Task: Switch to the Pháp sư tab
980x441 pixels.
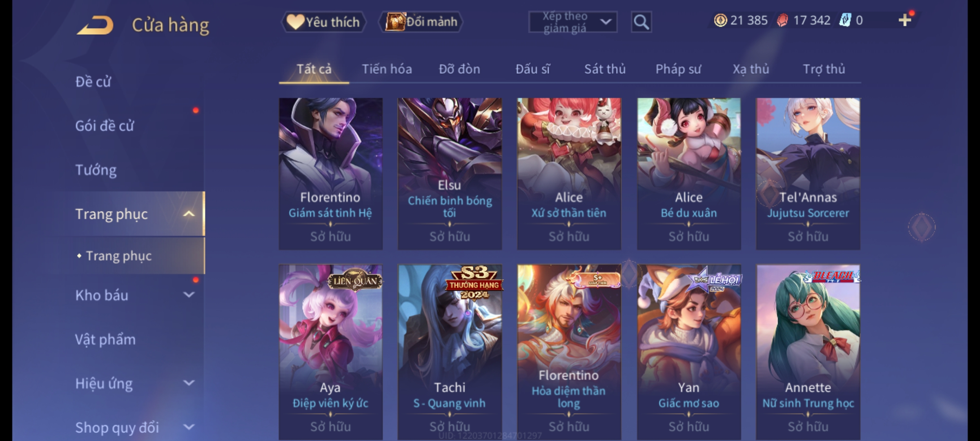Action: (x=678, y=69)
